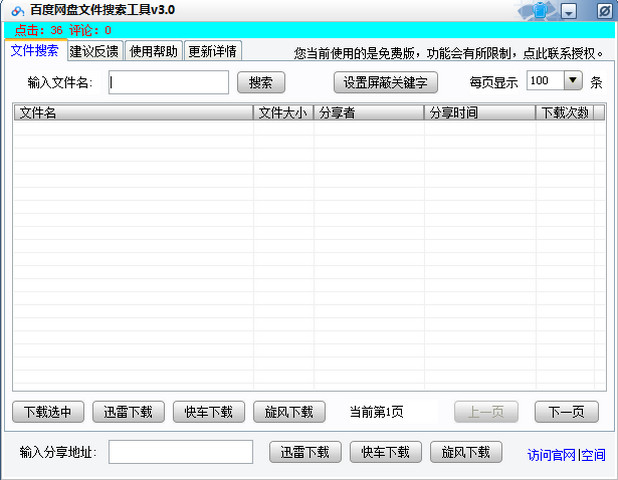Open the 建议反馈 tab
Screen dimensions: 618x480
tap(95, 51)
